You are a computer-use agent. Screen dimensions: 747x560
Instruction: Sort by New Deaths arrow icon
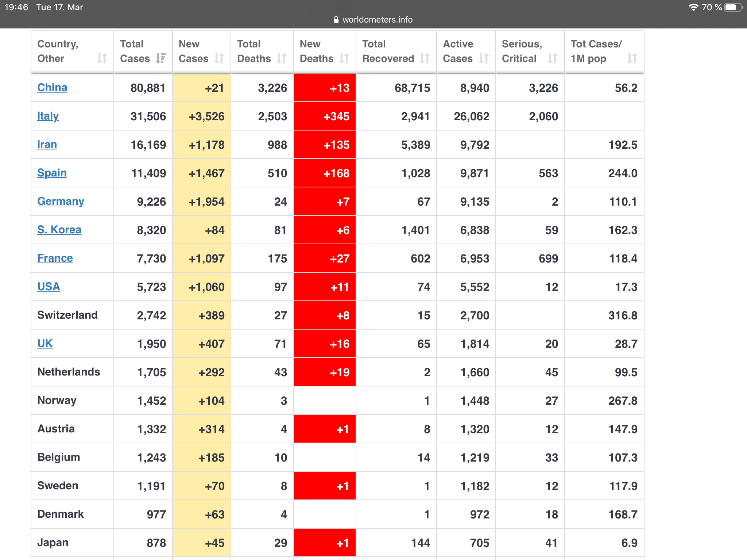click(344, 58)
